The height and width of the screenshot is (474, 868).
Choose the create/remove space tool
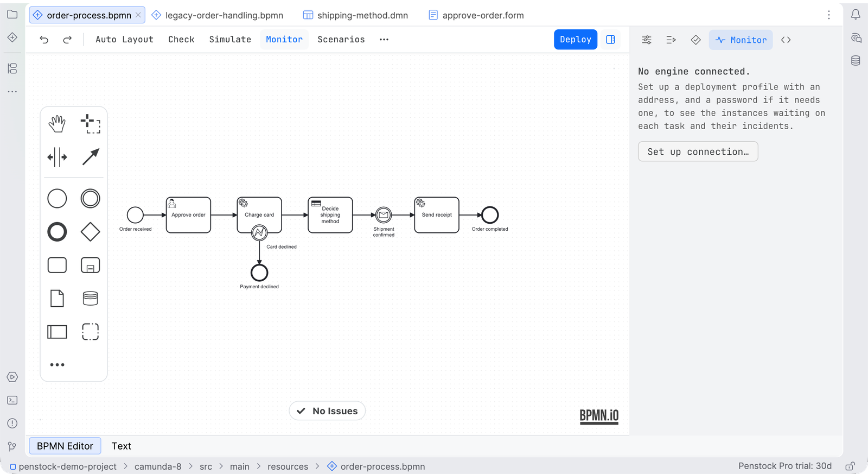57,157
